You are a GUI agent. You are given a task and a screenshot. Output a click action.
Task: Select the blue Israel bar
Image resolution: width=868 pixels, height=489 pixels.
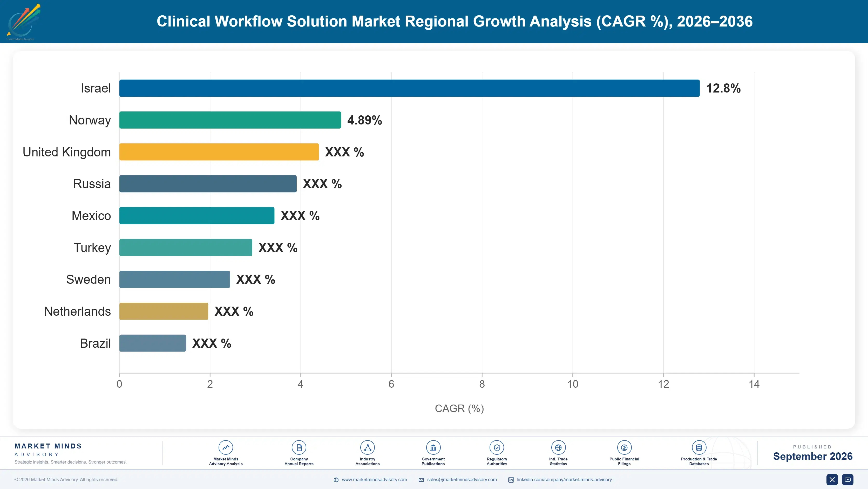(409, 88)
